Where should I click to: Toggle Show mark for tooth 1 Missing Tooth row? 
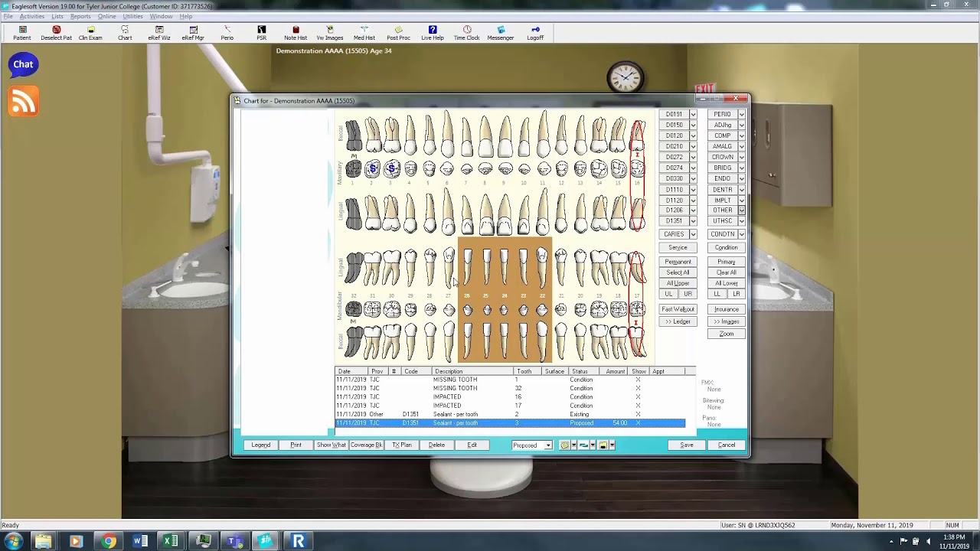point(638,380)
